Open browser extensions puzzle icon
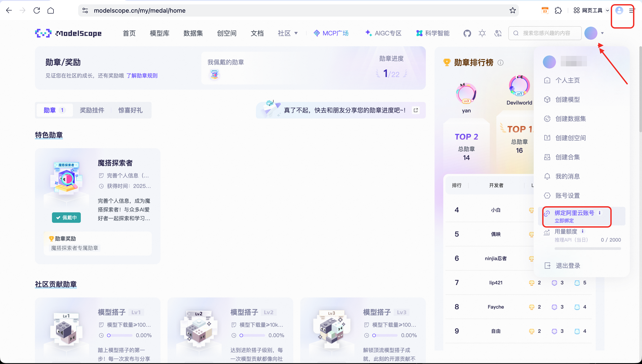 coord(558,10)
